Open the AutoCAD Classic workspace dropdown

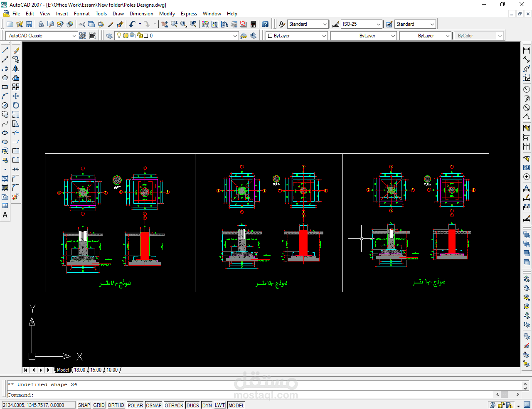pyautogui.click(x=42, y=36)
